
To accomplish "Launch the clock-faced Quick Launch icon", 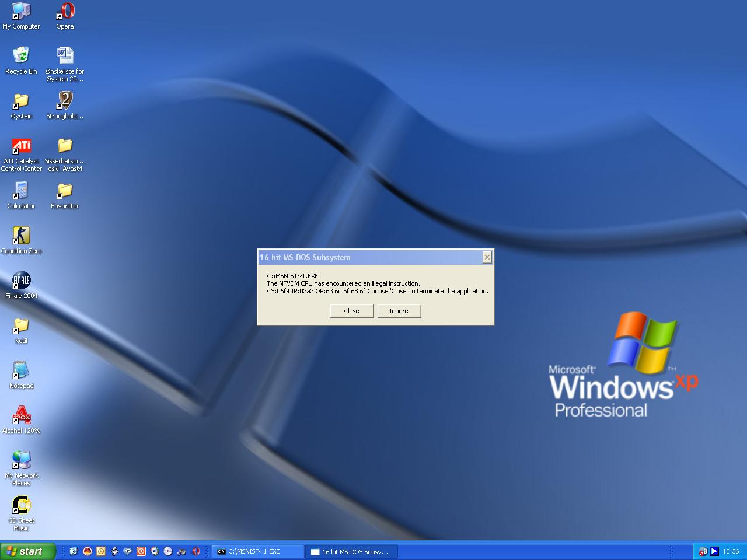I will tap(100, 551).
